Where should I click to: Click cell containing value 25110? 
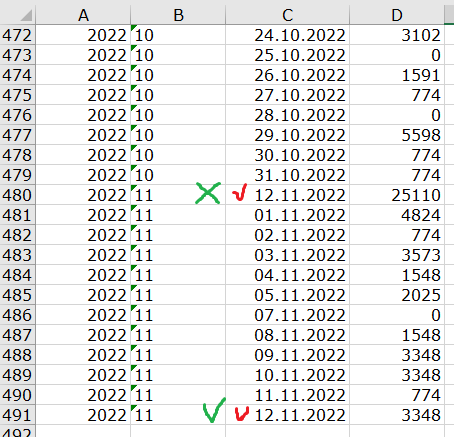(x=397, y=195)
